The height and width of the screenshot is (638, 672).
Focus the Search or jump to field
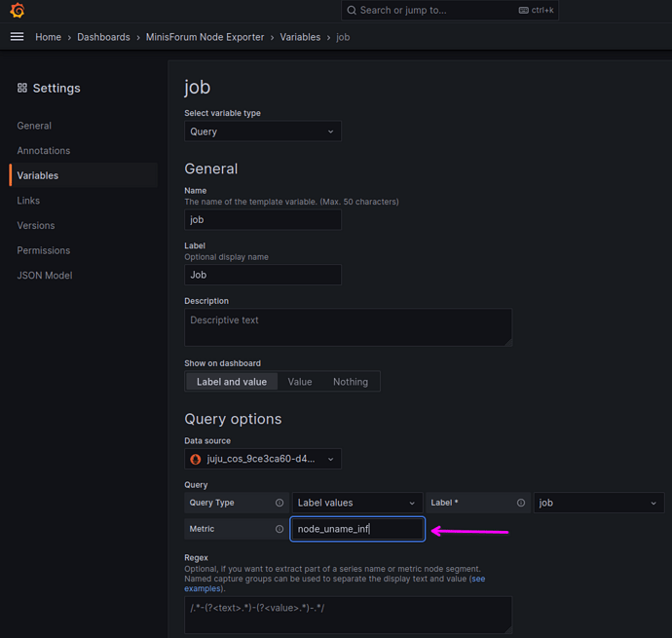click(450, 11)
